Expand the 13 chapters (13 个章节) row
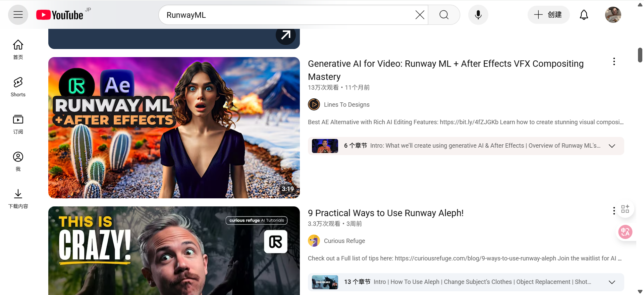Viewport: 644px width, 295px height. tap(466, 282)
